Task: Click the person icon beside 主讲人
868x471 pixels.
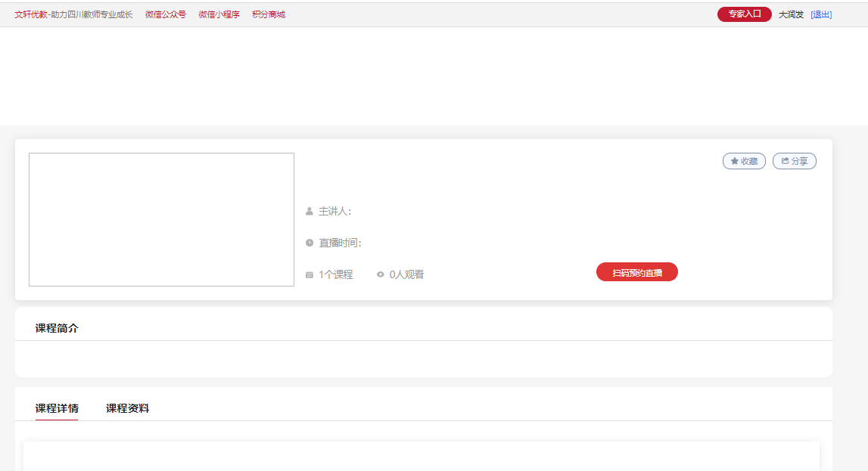Action: (309, 212)
